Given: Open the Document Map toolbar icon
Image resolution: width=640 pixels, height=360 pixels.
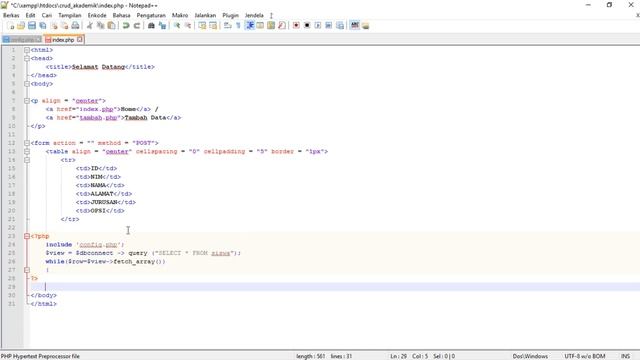Looking at the screenshot, I should (271, 26).
